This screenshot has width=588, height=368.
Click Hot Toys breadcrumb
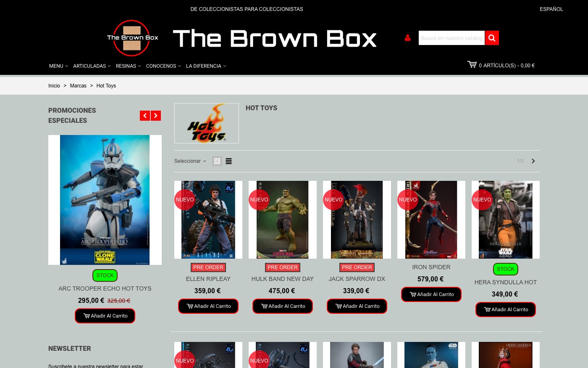(x=106, y=86)
